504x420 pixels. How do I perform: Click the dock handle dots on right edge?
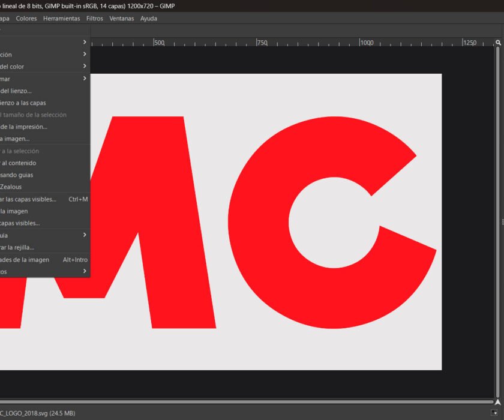click(x=502, y=222)
